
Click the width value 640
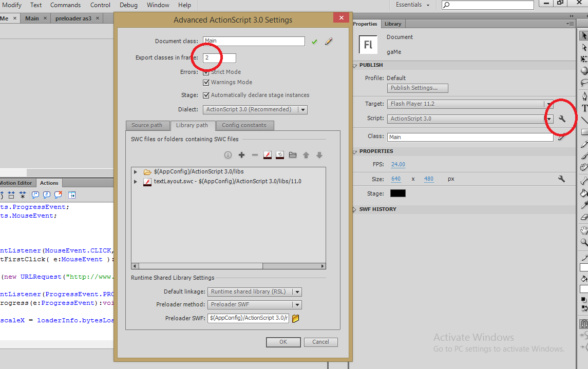(x=396, y=179)
